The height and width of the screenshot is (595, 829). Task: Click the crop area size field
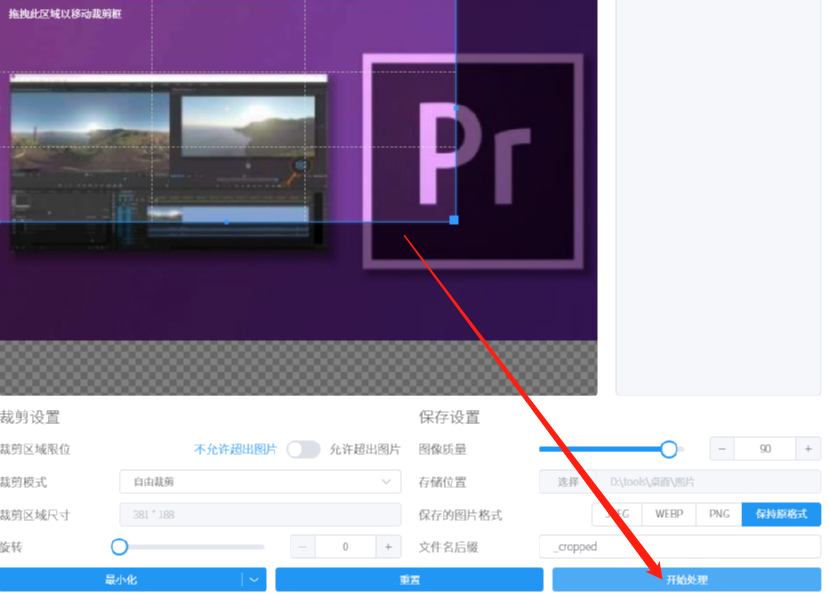point(260,515)
